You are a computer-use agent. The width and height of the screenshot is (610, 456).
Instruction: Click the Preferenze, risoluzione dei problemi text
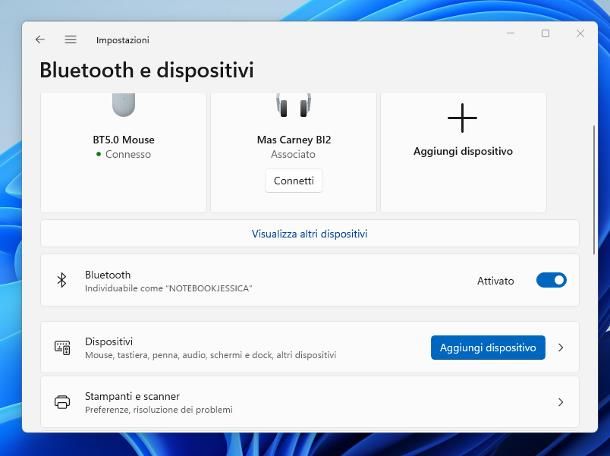159,410
